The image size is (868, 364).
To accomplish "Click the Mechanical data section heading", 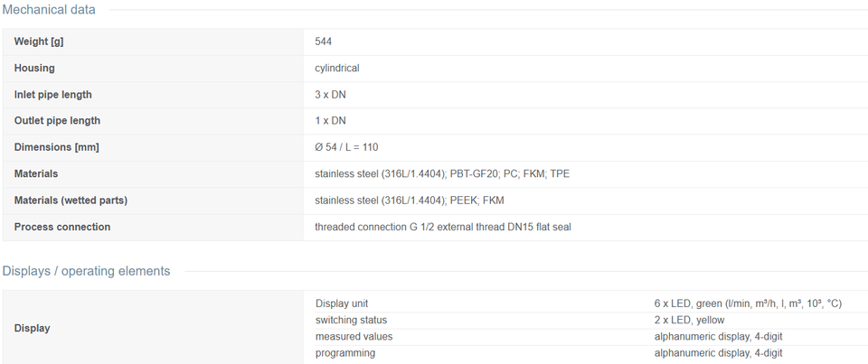I will coord(49,9).
